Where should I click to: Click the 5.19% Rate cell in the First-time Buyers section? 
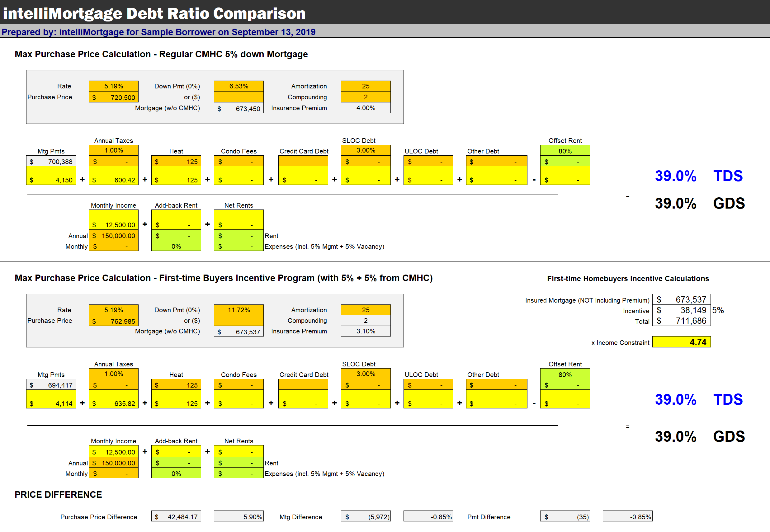113,310
